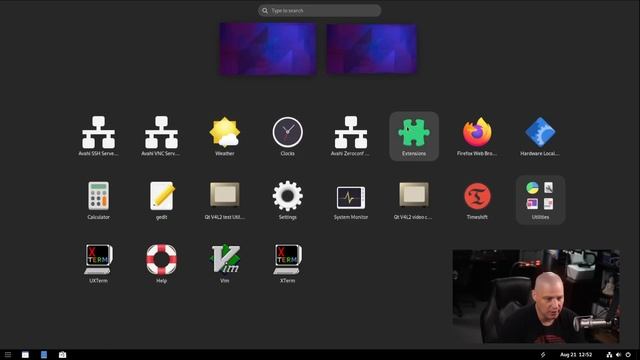The image size is (640, 360).
Task: Launch XTerm terminal
Action: (x=288, y=264)
